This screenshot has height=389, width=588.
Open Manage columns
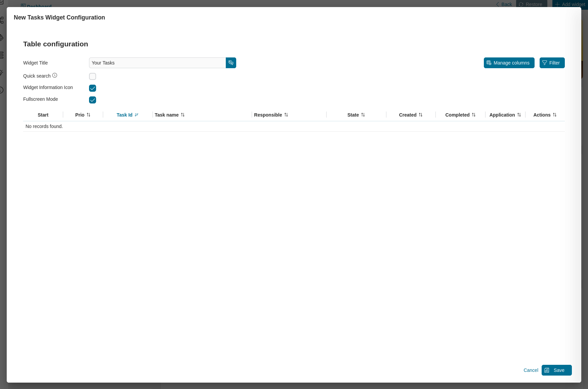tap(509, 63)
